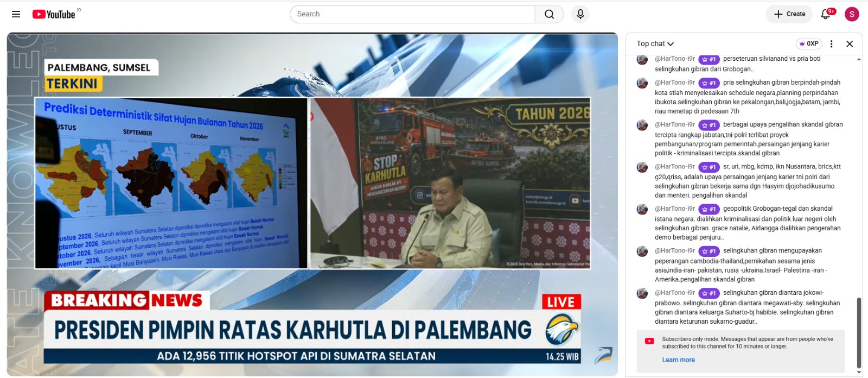This screenshot has width=868, height=378.
Task: Click the YouTube icon in subscribers-only notice
Action: 649,341
